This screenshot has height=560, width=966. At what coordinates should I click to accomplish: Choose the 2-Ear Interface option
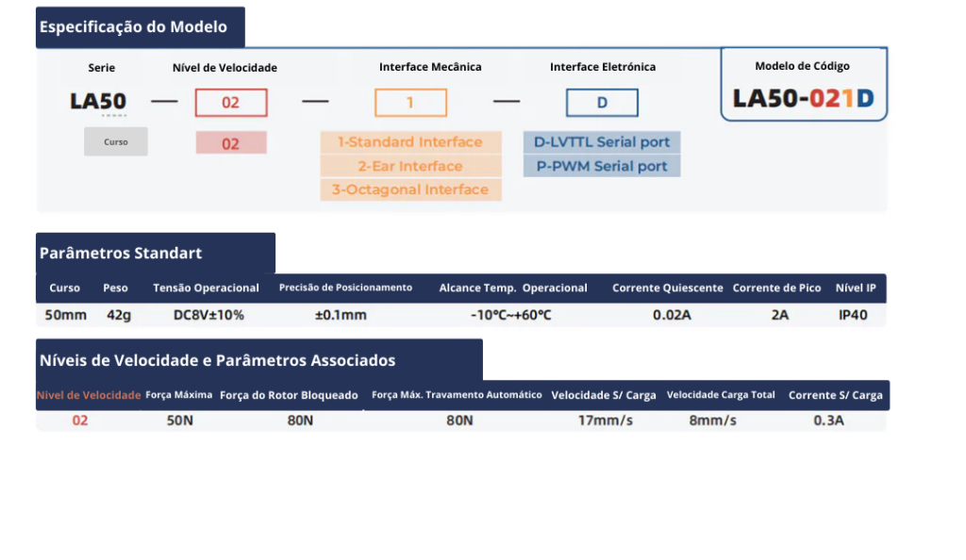tap(410, 166)
